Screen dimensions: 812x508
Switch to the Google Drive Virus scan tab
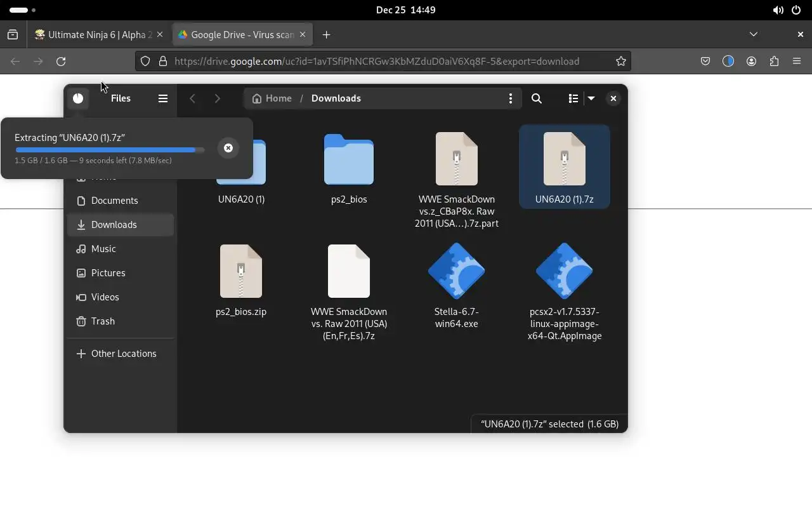242,35
